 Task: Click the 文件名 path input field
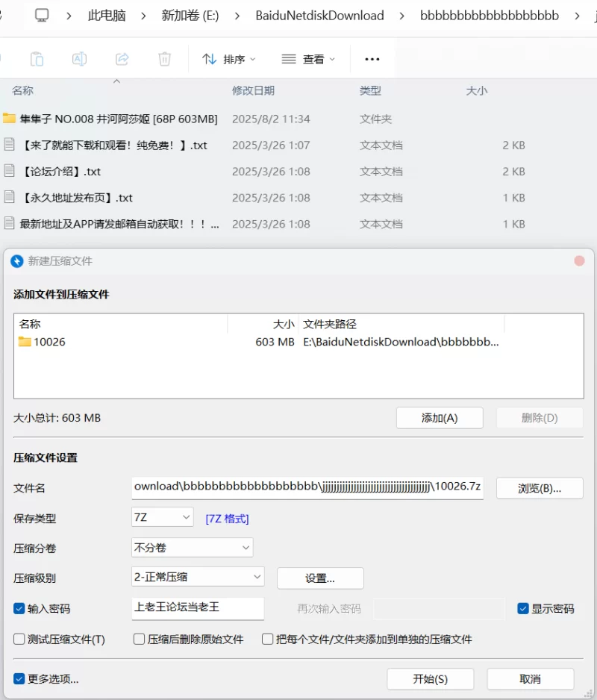(x=307, y=488)
